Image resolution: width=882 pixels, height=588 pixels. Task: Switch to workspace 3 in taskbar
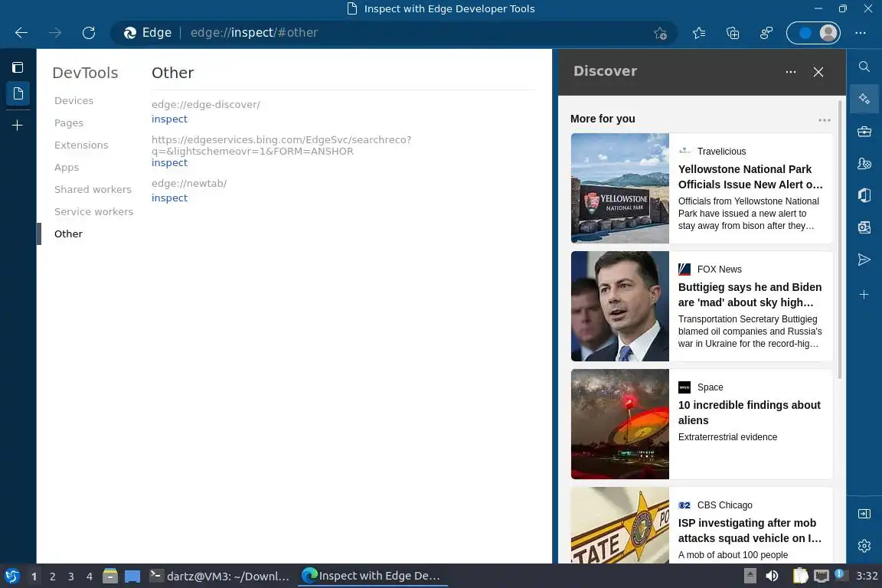(x=71, y=577)
